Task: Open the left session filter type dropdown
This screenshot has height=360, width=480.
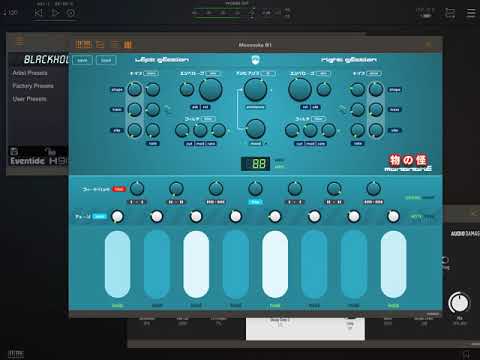Action: point(208,119)
